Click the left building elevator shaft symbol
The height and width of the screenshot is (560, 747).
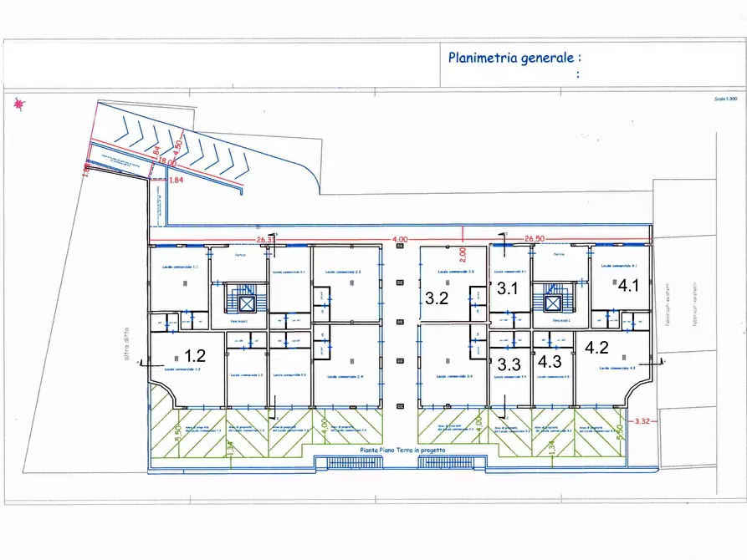tap(247, 303)
